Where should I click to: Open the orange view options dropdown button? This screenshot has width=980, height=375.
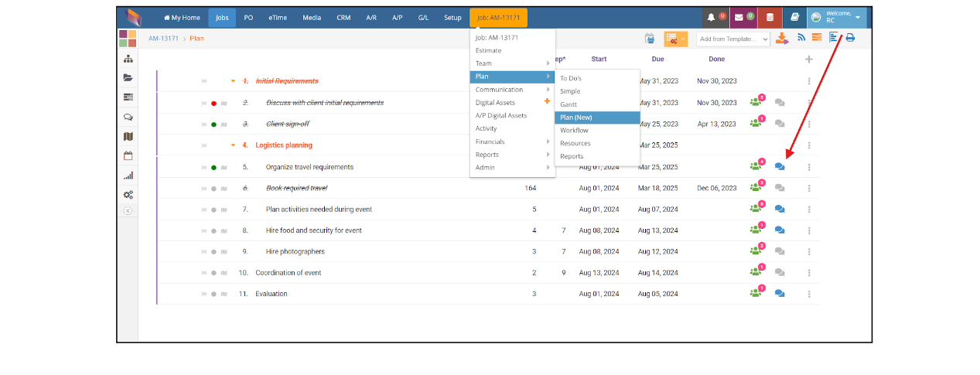point(675,39)
